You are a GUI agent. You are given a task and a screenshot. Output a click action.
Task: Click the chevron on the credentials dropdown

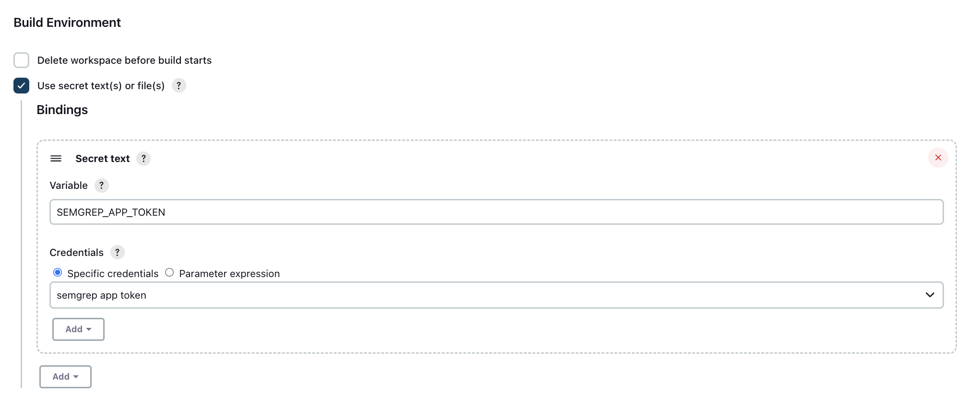pos(929,295)
